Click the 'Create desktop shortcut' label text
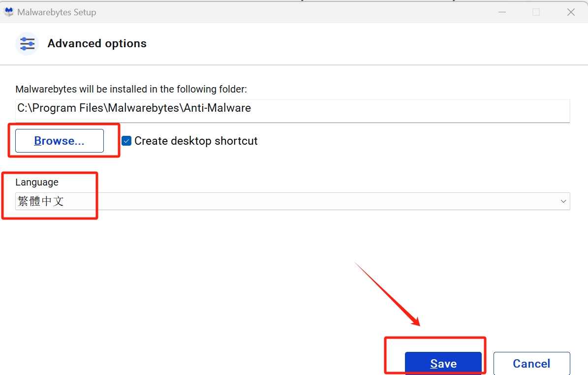This screenshot has width=588, height=375. point(196,141)
